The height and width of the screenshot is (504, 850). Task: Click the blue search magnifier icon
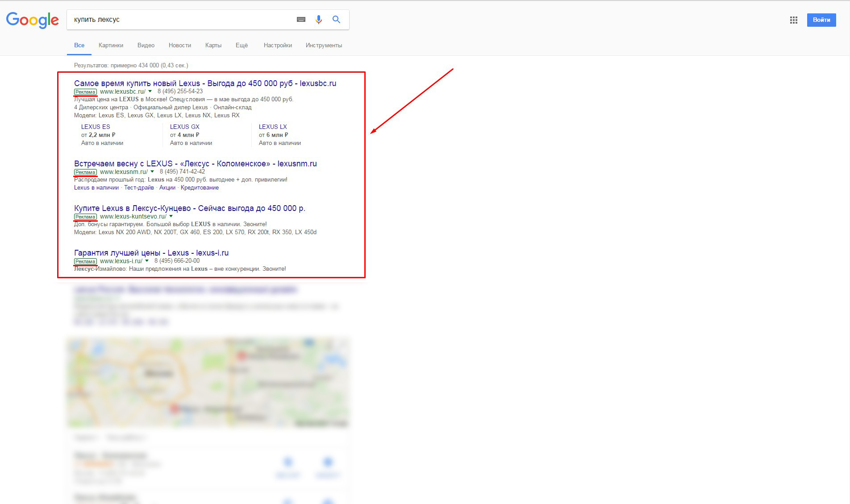click(336, 20)
